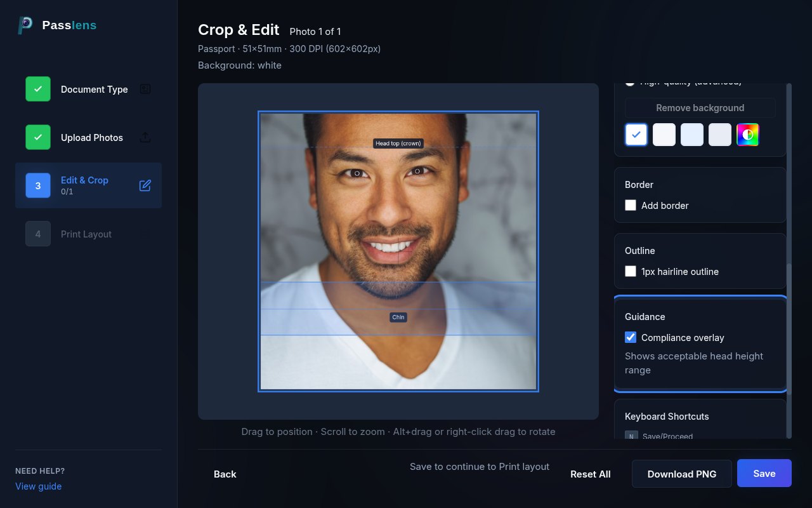812x508 pixels.
Task: Click the right eye marker on photo
Action: (417, 171)
